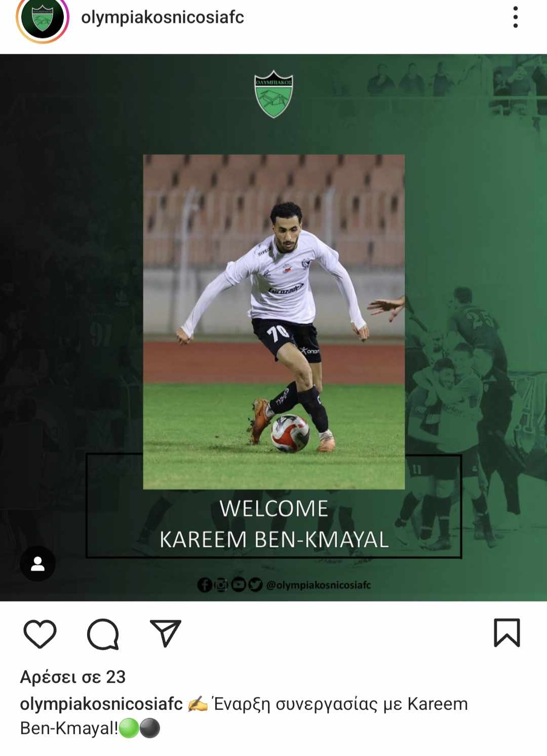Screen dimensions: 547x756
Task: Tap the @olympiakosnicosiafc handle in the graphic
Action: pyautogui.click(x=319, y=585)
